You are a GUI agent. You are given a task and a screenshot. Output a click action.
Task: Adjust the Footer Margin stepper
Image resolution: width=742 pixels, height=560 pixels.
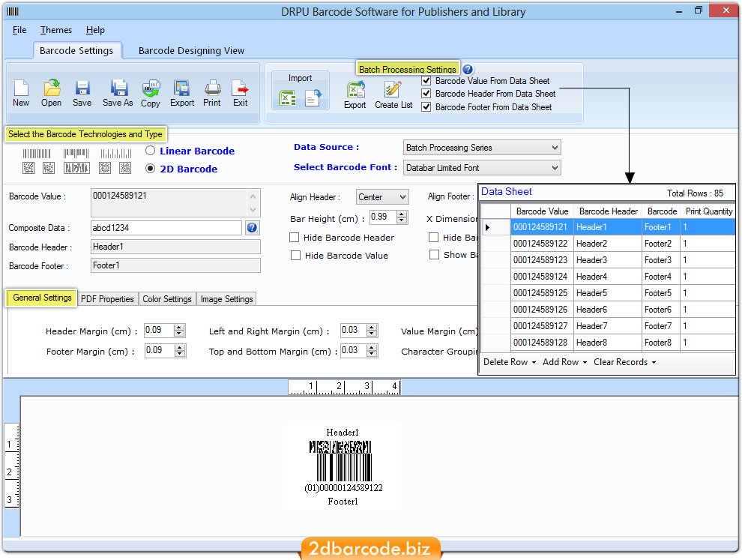(179, 351)
